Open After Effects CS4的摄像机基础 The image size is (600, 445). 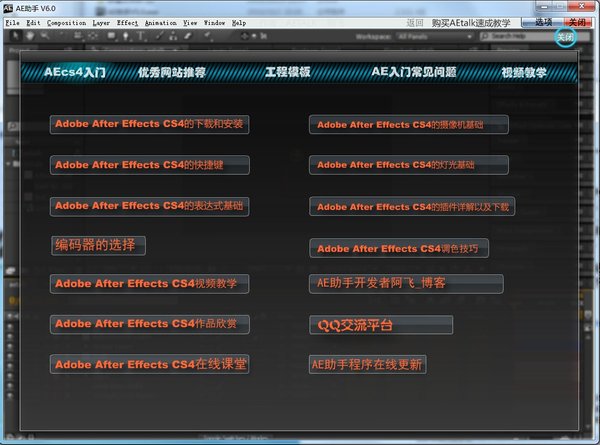pos(409,124)
